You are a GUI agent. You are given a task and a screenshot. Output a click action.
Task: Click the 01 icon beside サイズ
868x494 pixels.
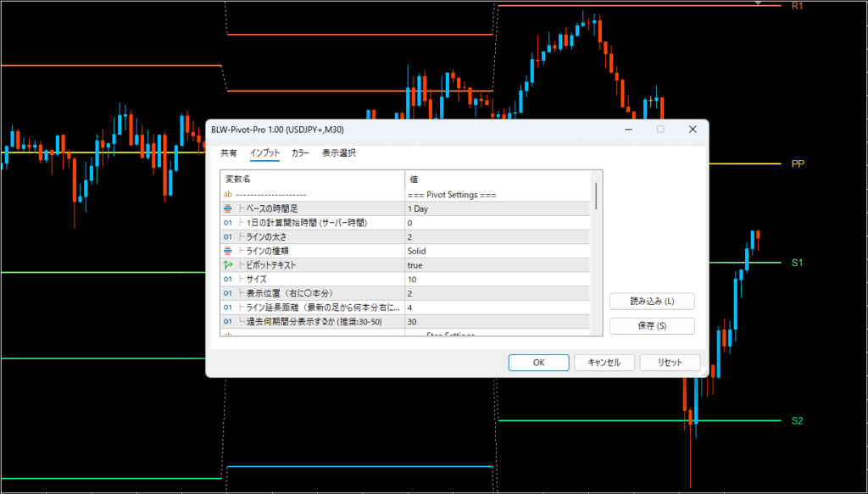point(227,279)
